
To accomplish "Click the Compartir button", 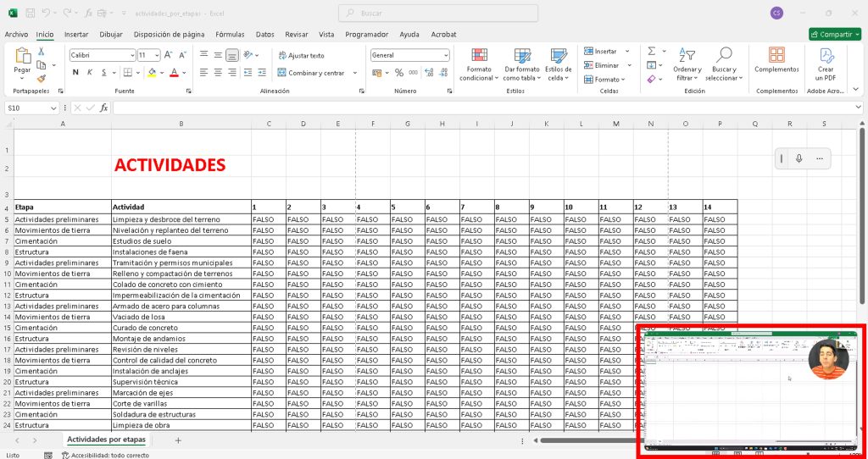I will 834,35.
